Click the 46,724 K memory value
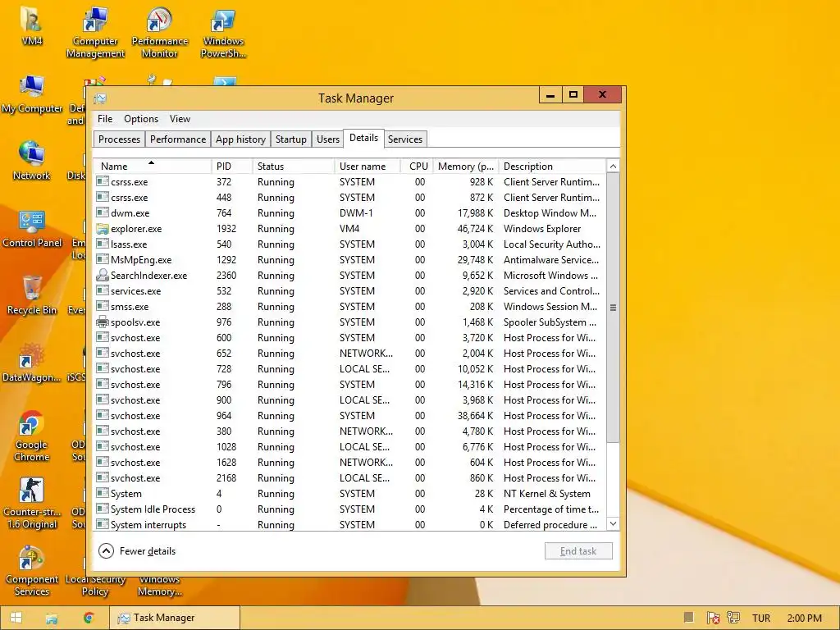This screenshot has width=840, height=630. tap(475, 229)
